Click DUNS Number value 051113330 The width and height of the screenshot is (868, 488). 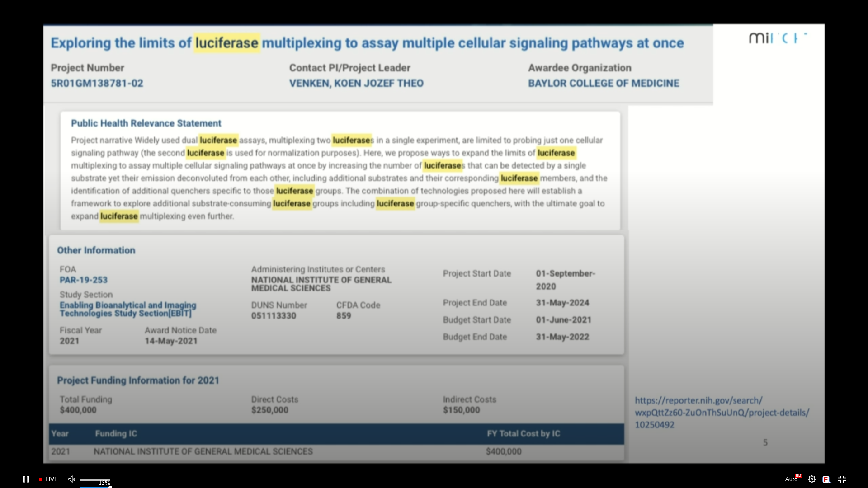click(274, 316)
